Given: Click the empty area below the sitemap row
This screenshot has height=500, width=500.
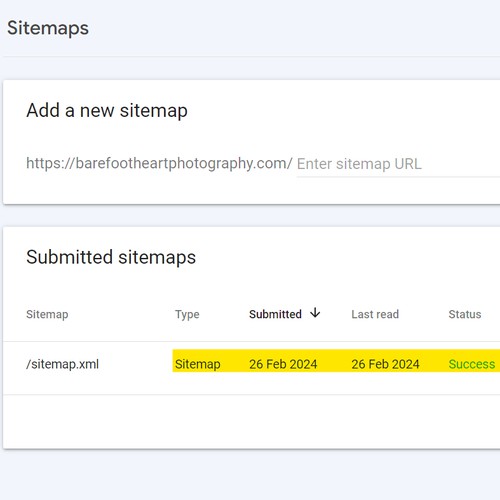Looking at the screenshot, I should [x=252, y=422].
